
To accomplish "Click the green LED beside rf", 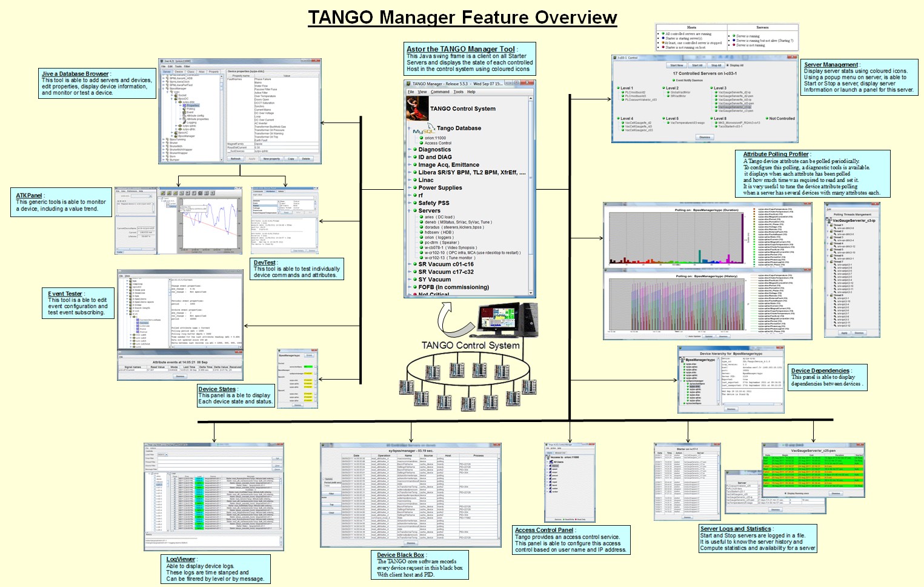I will 415,195.
